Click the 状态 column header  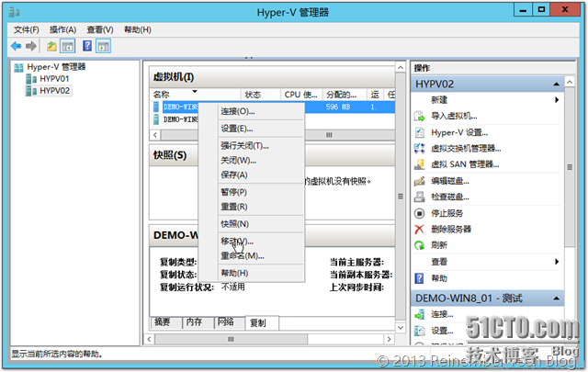pyautogui.click(x=261, y=95)
